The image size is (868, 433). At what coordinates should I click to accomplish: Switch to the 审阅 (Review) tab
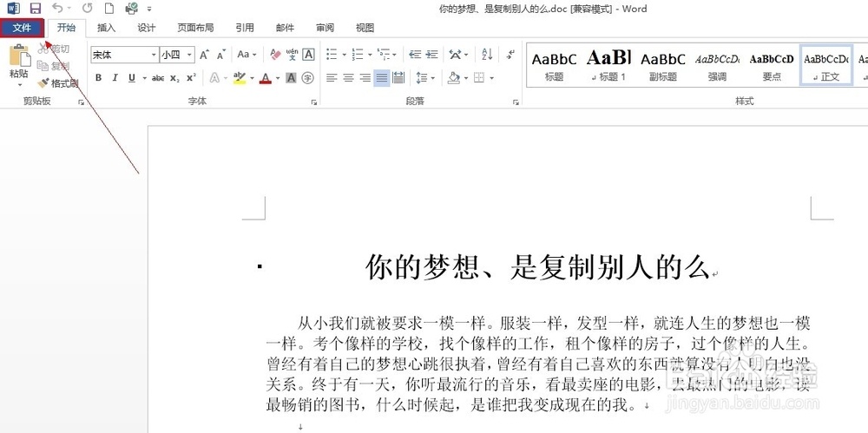325,28
